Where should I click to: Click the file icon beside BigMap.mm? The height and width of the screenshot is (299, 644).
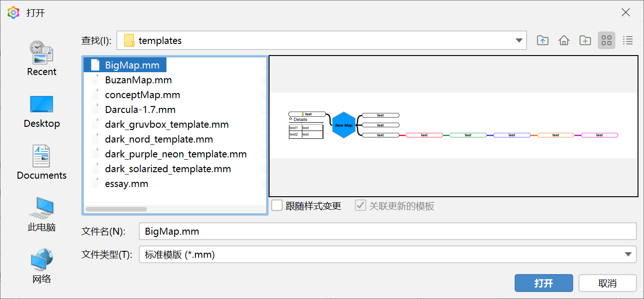click(x=95, y=65)
